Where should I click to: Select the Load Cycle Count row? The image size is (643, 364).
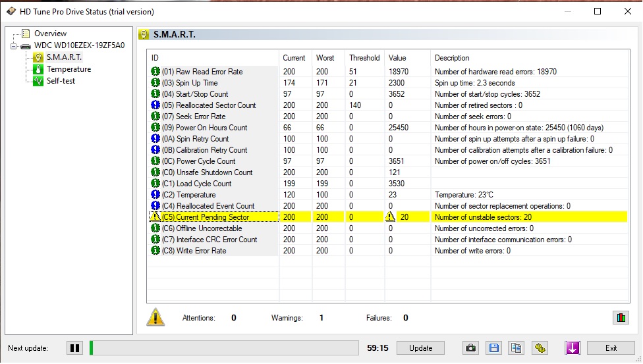tap(388, 184)
